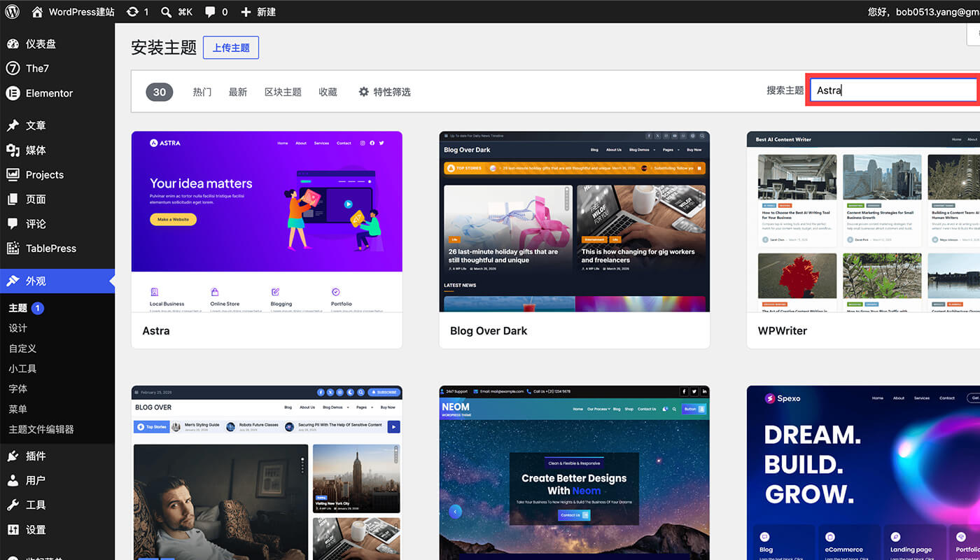Open the 主题文件编辑器 submenu item

coord(41,429)
